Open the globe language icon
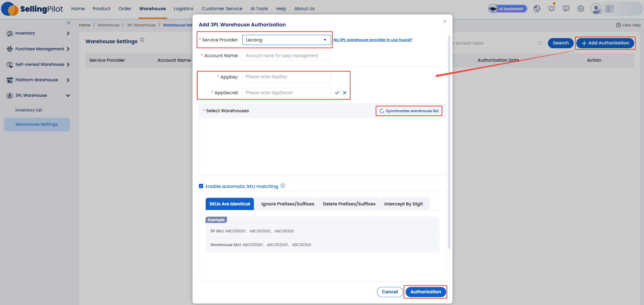Viewport: 644px width, 305px height. 537,9
